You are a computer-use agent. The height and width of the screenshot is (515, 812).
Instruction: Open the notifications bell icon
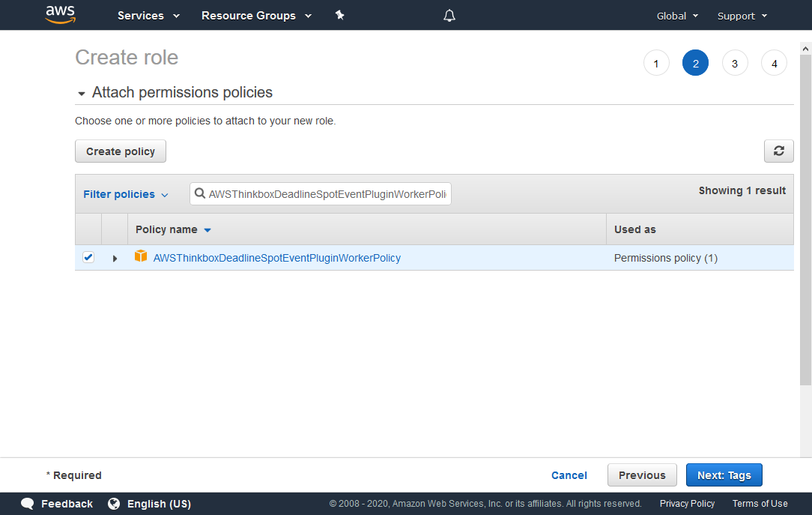pos(449,16)
